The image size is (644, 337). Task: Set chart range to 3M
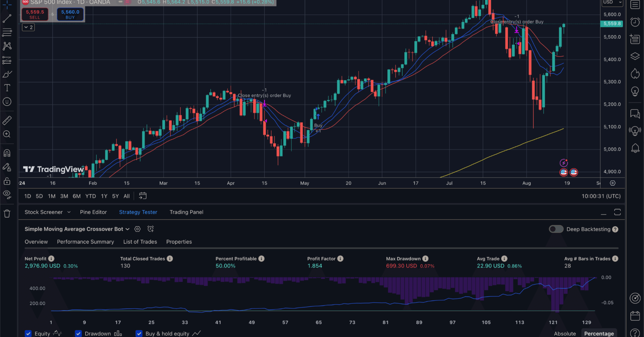point(64,196)
